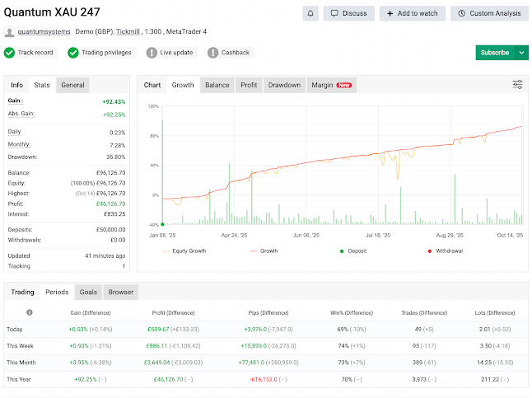Click the Live update status icon
Viewport: 532px width, 398px height.
tap(152, 53)
